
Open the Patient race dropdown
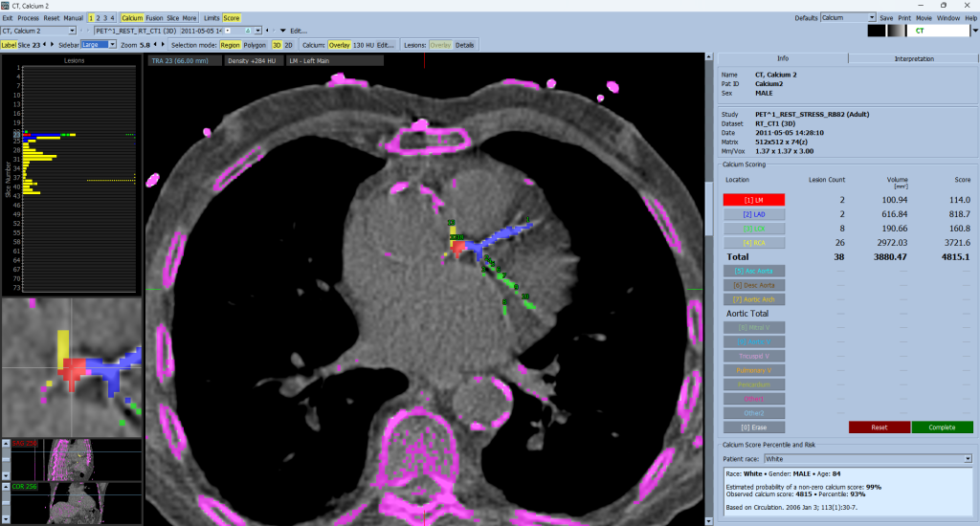tap(968, 458)
